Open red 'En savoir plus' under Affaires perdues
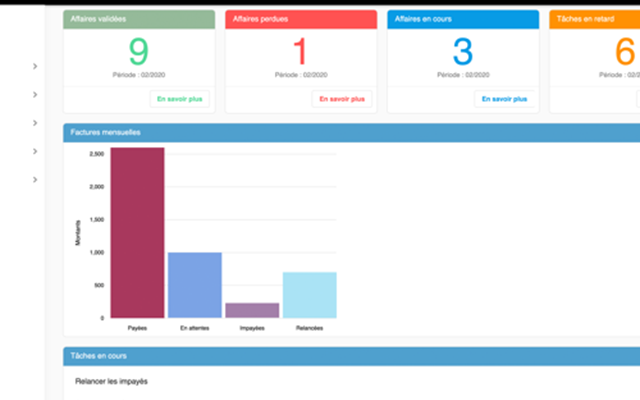Screen dimensions: 640x400 coord(342,99)
